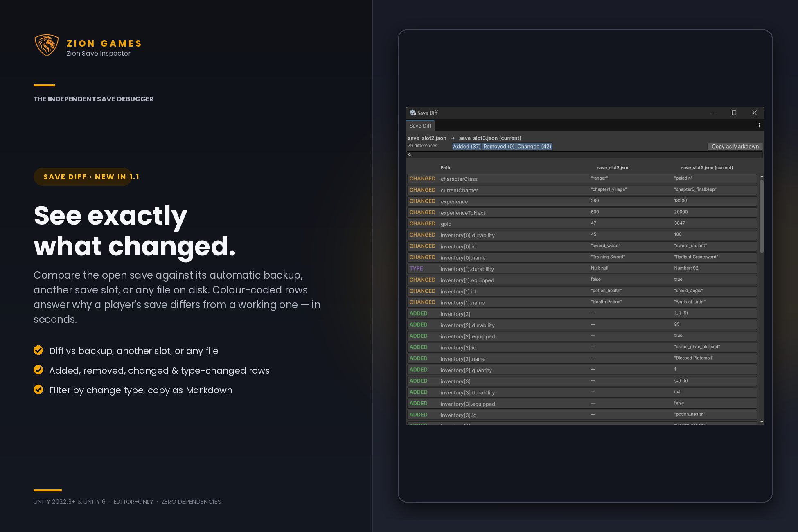Click the ZION GAMES brand name
This screenshot has width=798, height=532.
[104, 43]
